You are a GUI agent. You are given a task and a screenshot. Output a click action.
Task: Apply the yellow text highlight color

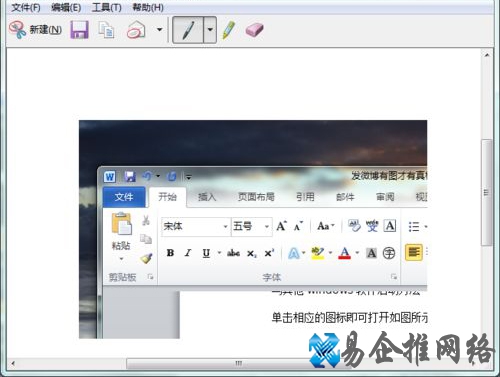point(318,253)
